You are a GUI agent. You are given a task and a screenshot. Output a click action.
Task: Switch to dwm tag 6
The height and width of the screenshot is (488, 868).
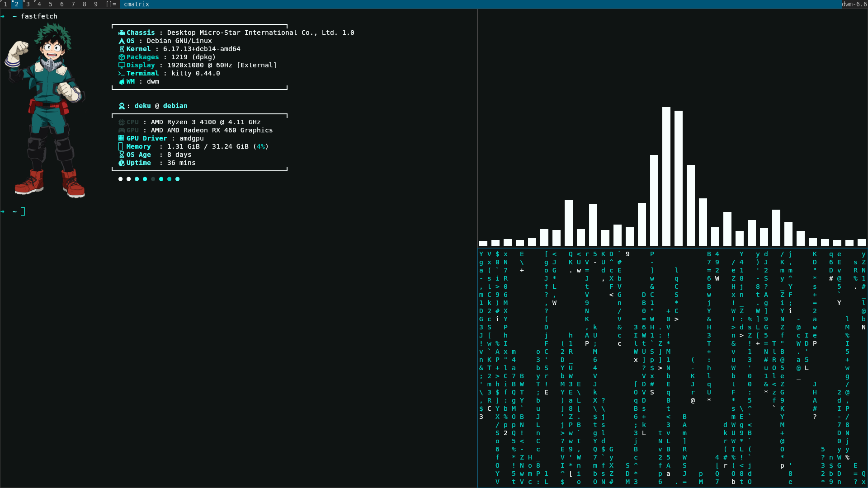click(x=62, y=4)
